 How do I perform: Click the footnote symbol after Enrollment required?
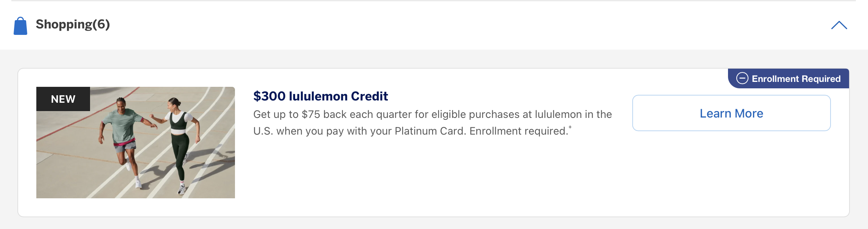(x=570, y=127)
